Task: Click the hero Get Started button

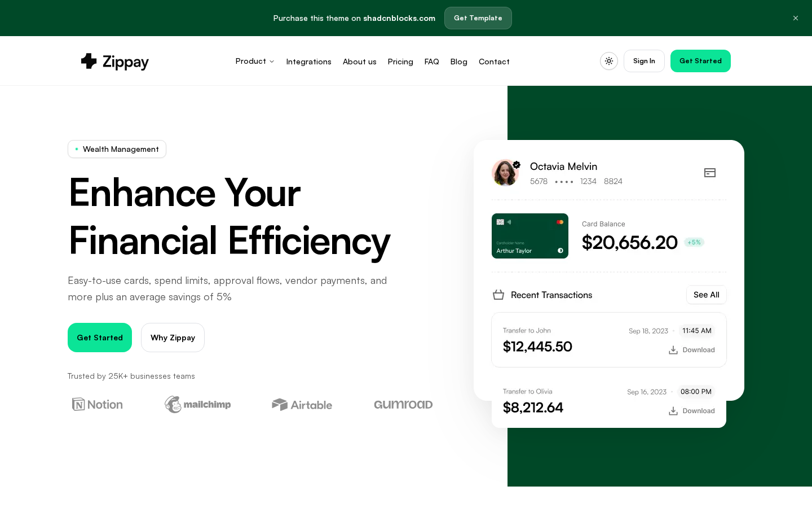Action: point(100,338)
